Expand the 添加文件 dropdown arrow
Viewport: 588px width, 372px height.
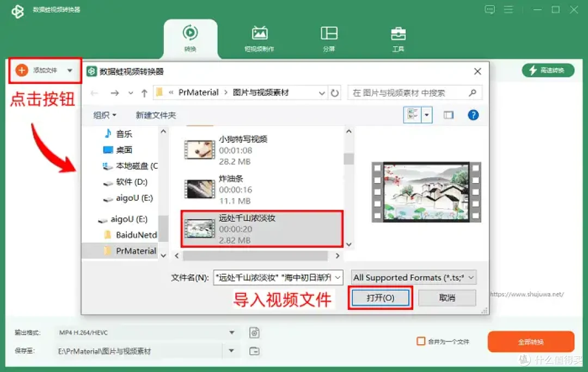70,70
